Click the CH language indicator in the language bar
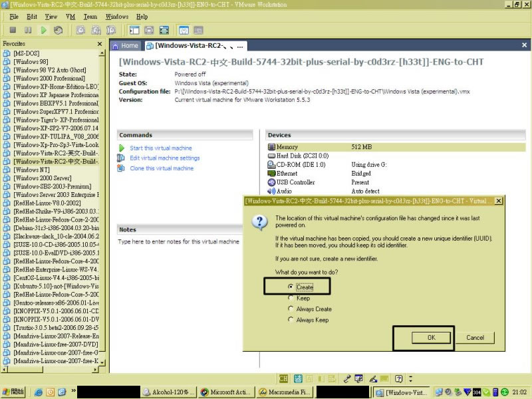The height and width of the screenshot is (399, 532). click(283, 378)
